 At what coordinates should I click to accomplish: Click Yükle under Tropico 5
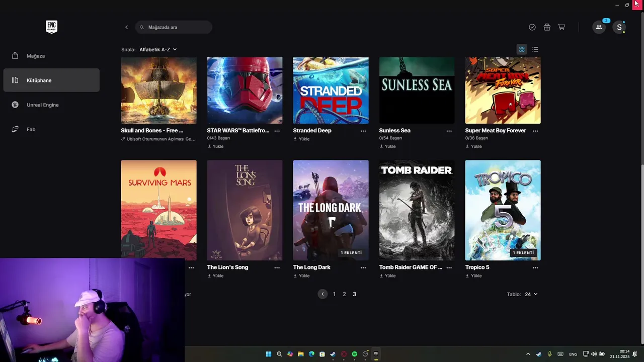(x=473, y=276)
